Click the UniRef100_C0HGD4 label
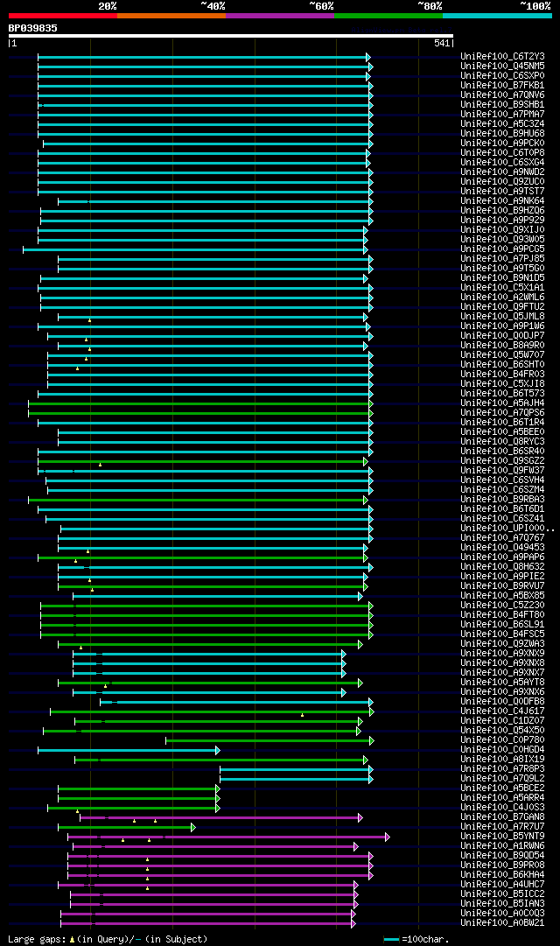Viewport: 560px width, 946px height. coord(502,750)
